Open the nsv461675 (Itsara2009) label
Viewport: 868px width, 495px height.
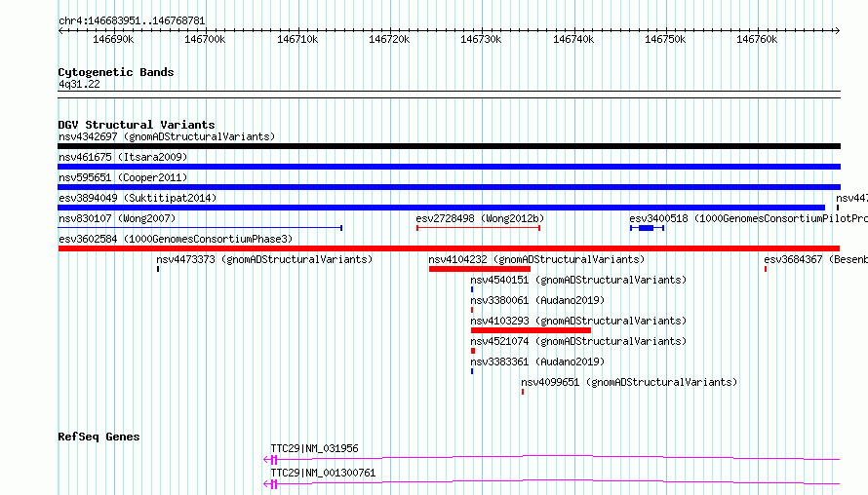coord(123,157)
